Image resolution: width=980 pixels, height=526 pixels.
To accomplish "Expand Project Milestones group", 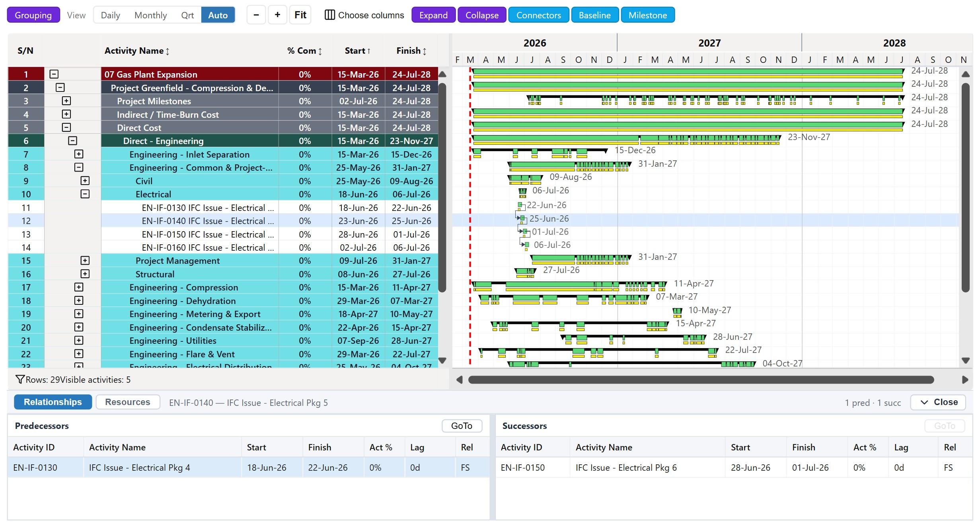I will point(66,101).
